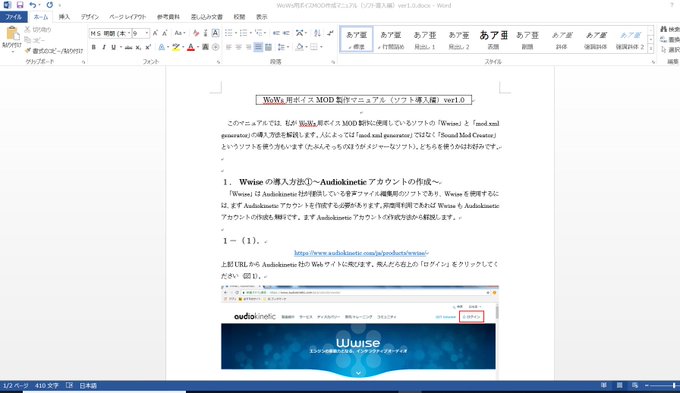Viewport: 680px width, 393px height.
Task: Toggle subscript formatting
Action: tap(138, 47)
